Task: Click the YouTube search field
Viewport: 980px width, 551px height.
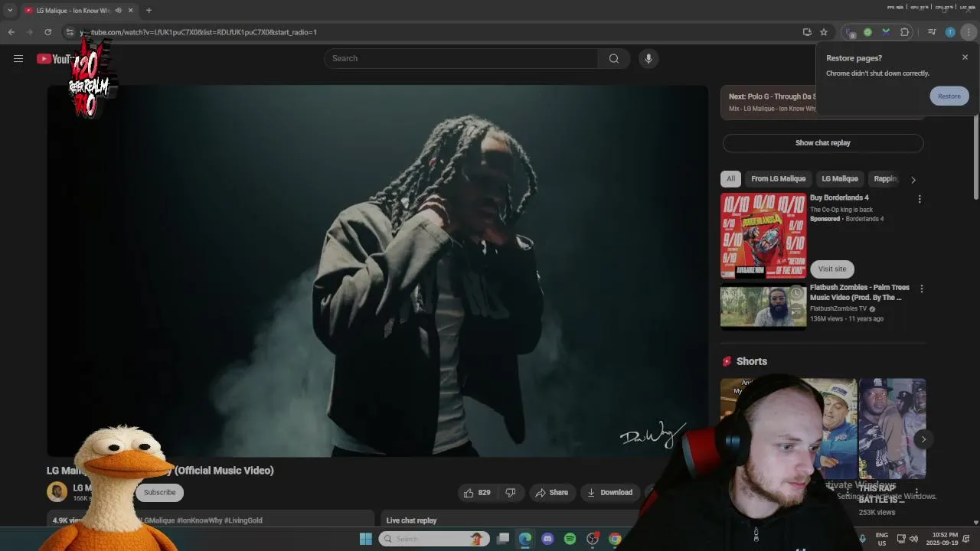Action: 461,58
